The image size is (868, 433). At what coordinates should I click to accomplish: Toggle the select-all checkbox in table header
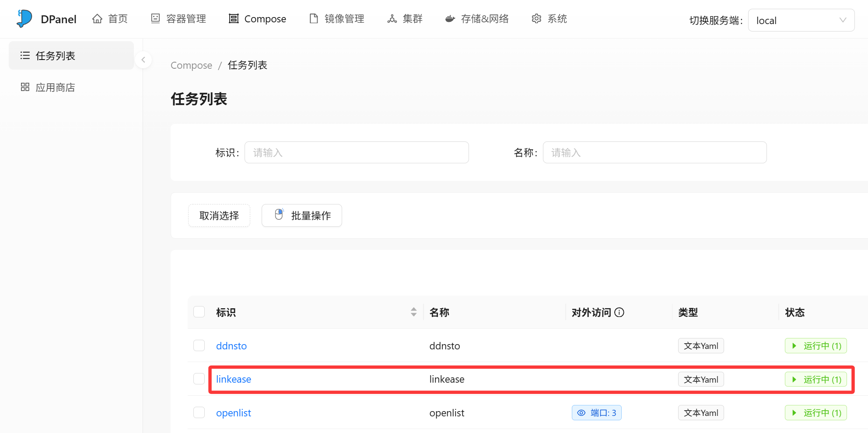199,312
